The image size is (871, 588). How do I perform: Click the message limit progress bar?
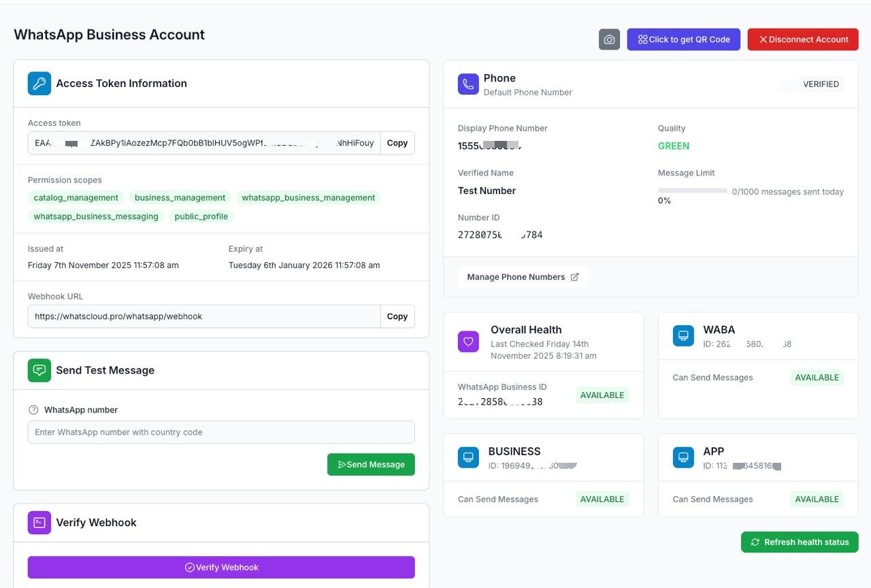coord(692,191)
